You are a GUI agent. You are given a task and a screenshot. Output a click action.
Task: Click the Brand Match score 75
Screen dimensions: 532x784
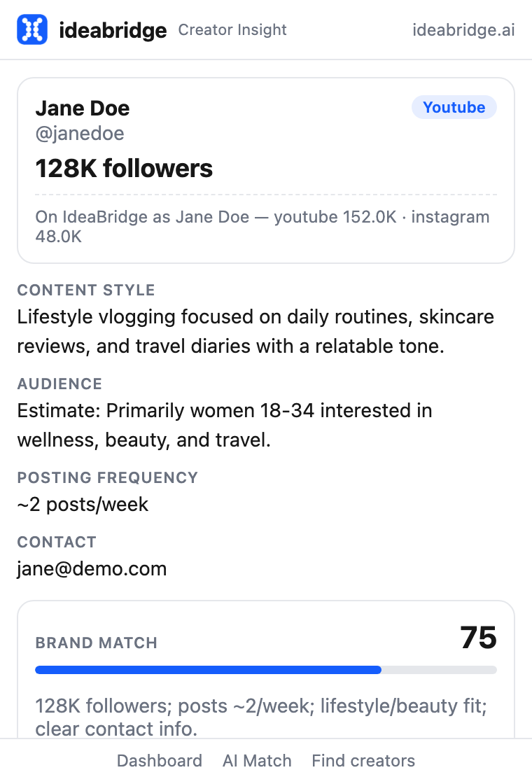[479, 638]
